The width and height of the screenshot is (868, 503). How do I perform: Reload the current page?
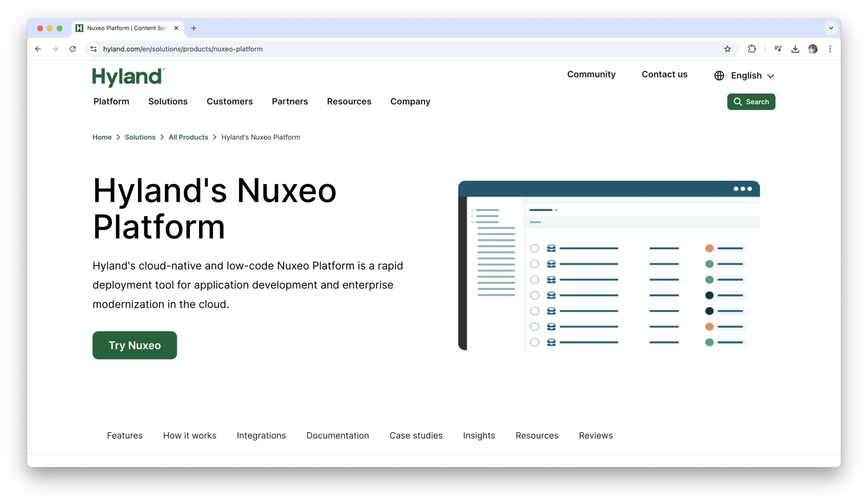click(x=73, y=49)
